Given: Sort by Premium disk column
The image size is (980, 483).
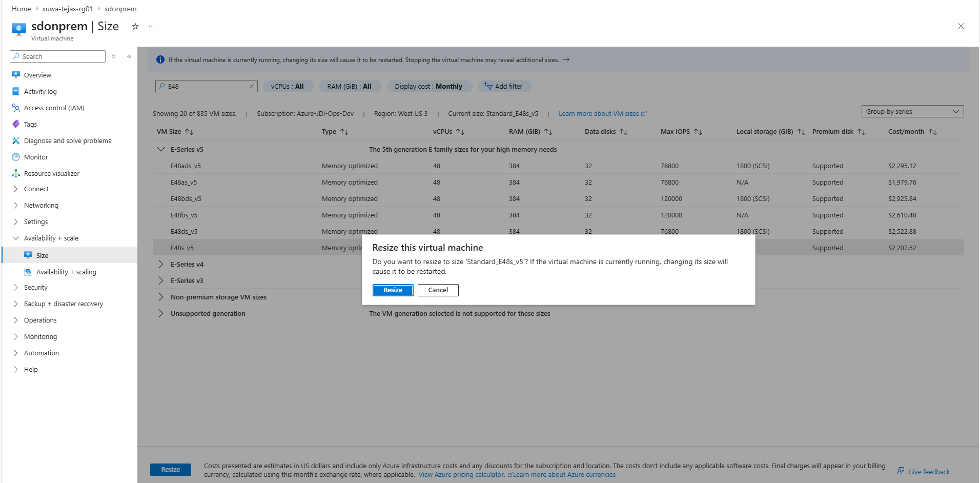Looking at the screenshot, I should tap(839, 132).
